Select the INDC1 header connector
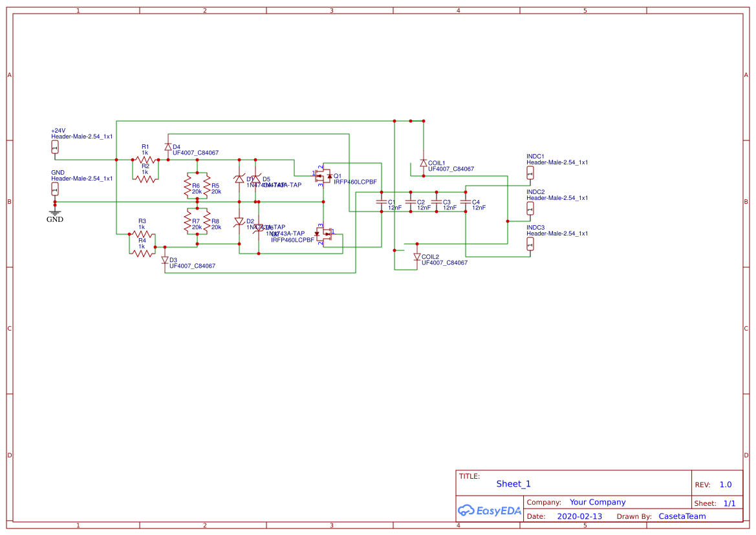 [x=530, y=173]
